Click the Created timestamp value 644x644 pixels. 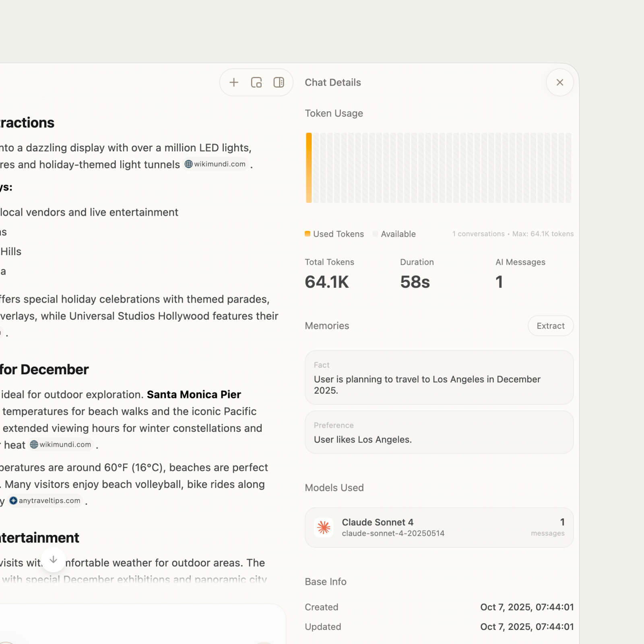coord(526,607)
